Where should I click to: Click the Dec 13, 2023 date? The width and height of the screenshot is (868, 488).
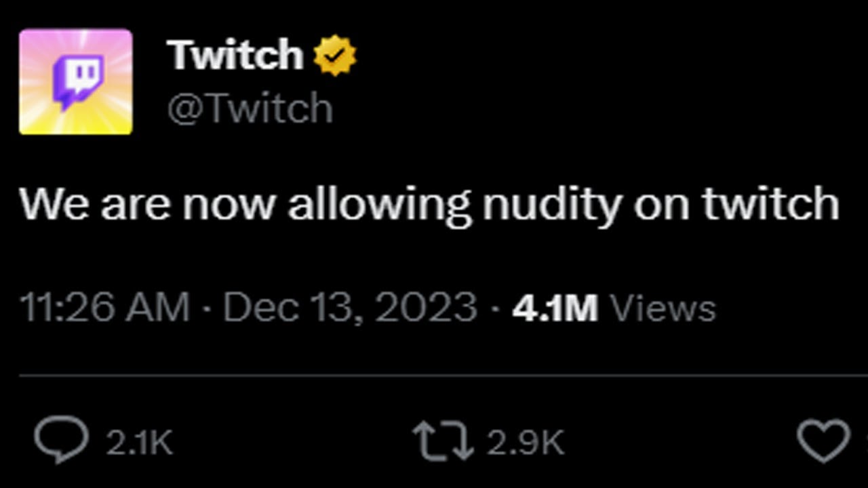coord(350,308)
